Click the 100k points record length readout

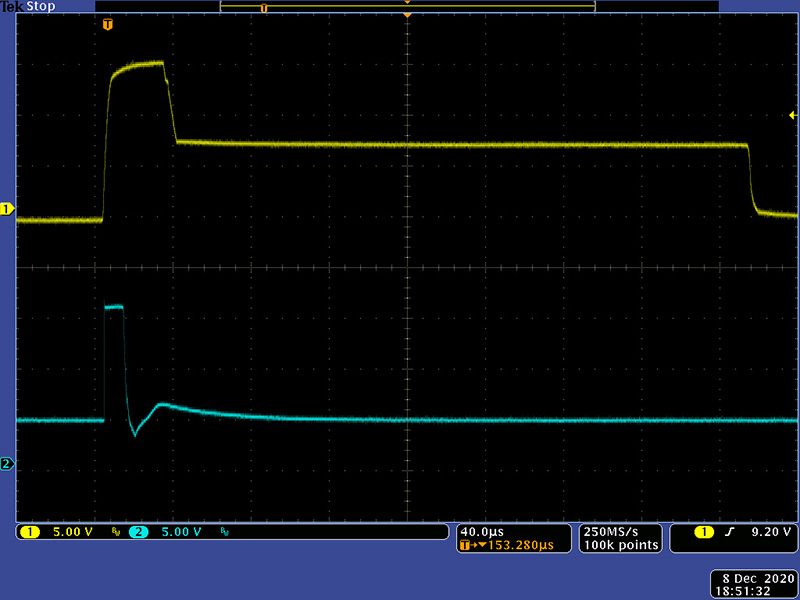[x=620, y=545]
